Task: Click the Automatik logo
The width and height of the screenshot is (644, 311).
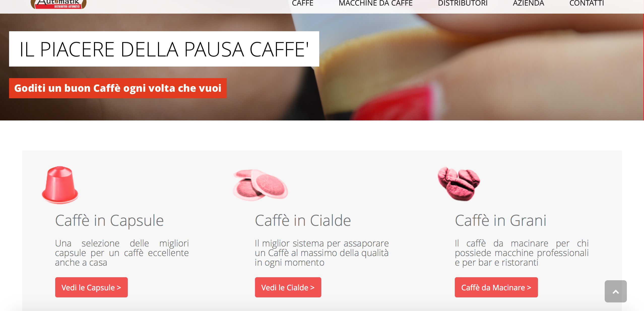Action: 58,4
